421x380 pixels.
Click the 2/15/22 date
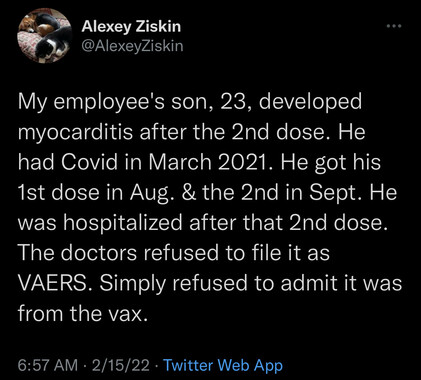[121, 365]
